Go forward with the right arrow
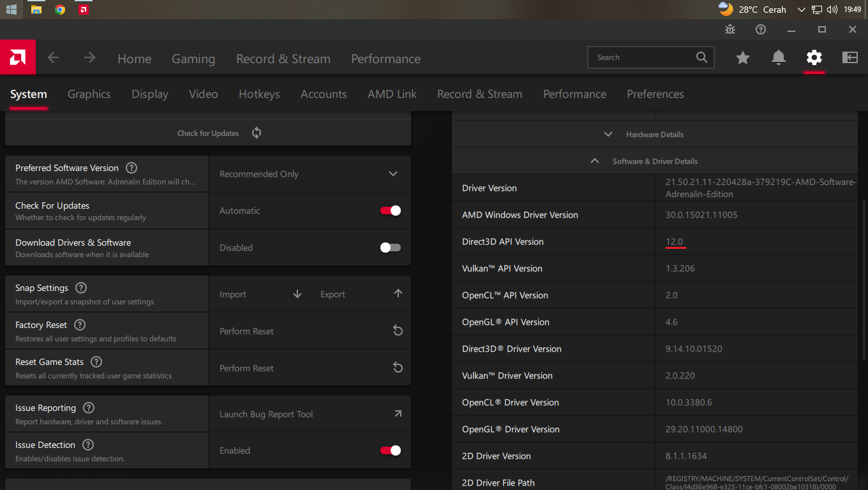 coord(89,58)
